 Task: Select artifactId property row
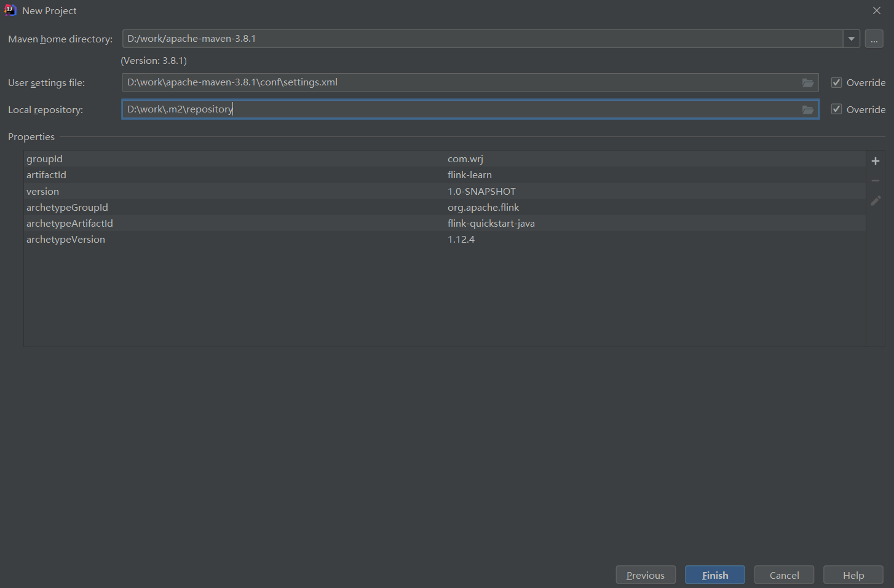click(445, 174)
